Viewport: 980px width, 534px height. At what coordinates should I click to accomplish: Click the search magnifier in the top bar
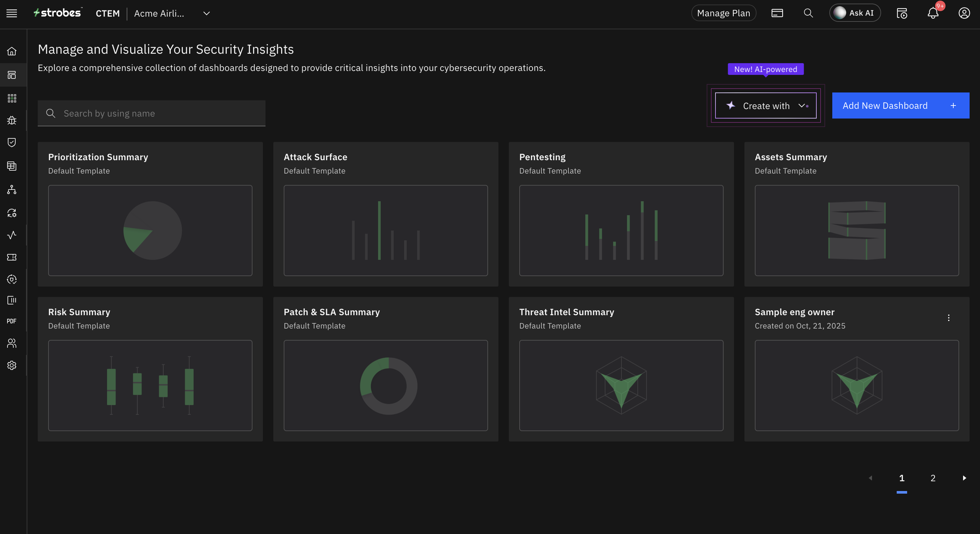[808, 13]
